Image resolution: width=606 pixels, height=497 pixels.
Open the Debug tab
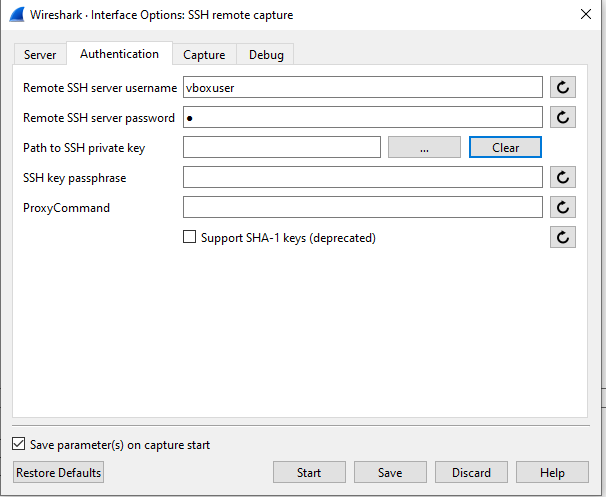tap(266, 55)
